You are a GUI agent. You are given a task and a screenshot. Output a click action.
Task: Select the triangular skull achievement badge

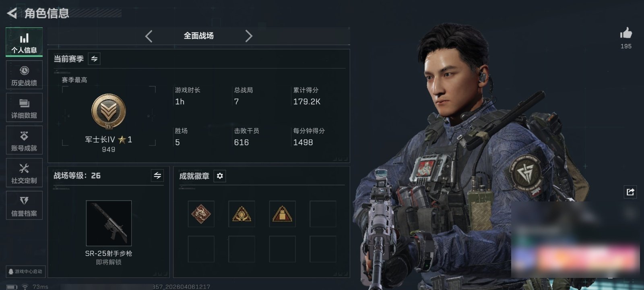(242, 214)
